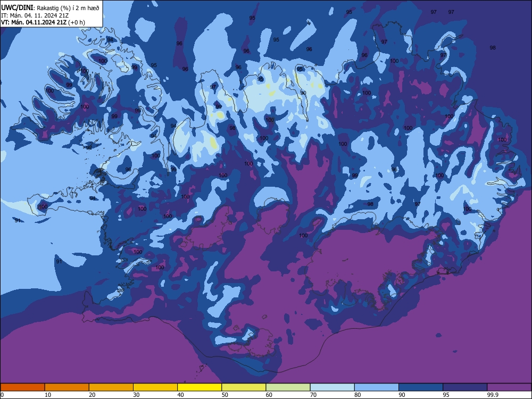
Task: Click the 'VT: Mán. 04.11.2024 21Z (+0 h)' line
Action: (x=43, y=22)
